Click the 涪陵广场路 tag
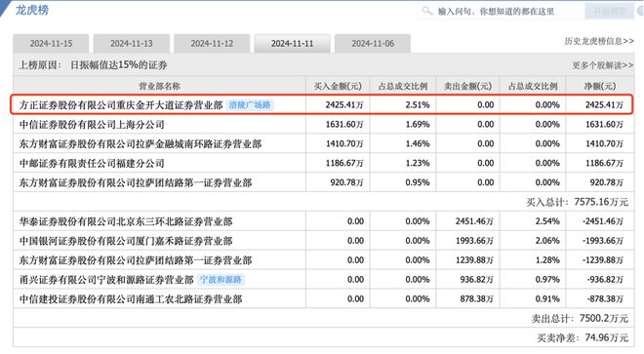 [250, 105]
